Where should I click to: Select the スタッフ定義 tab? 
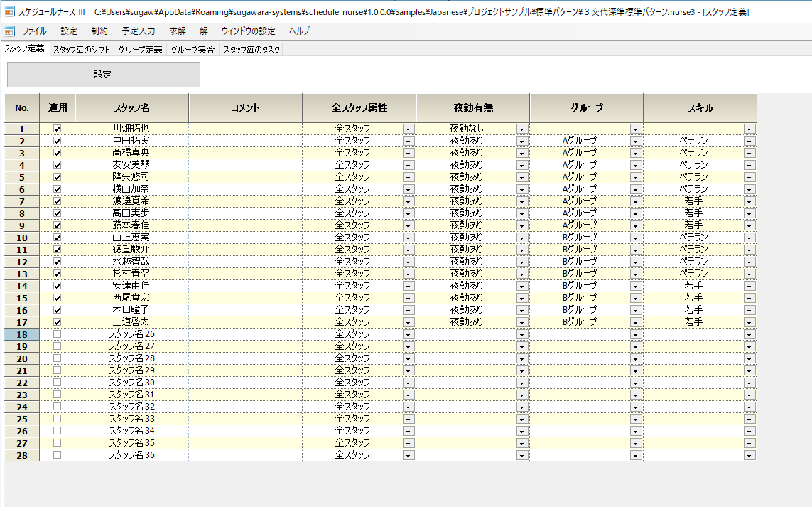(x=24, y=49)
